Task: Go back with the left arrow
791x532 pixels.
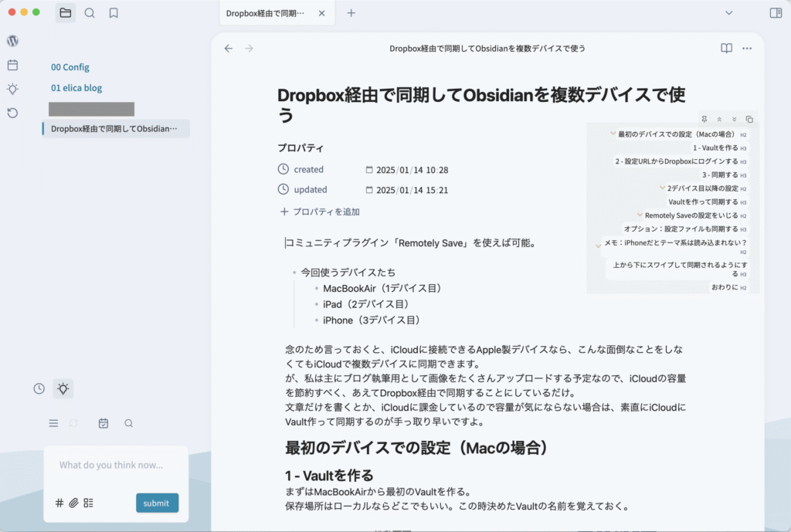Action: [229, 49]
